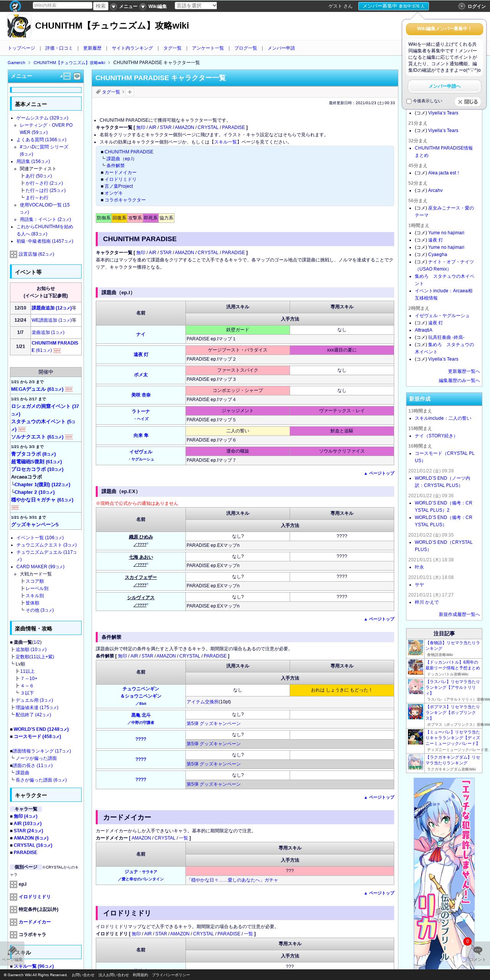Click the CHUNITHM penguin wiki logo
Image resolution: width=490 pixels, height=980 pixels.
pyautogui.click(x=19, y=26)
